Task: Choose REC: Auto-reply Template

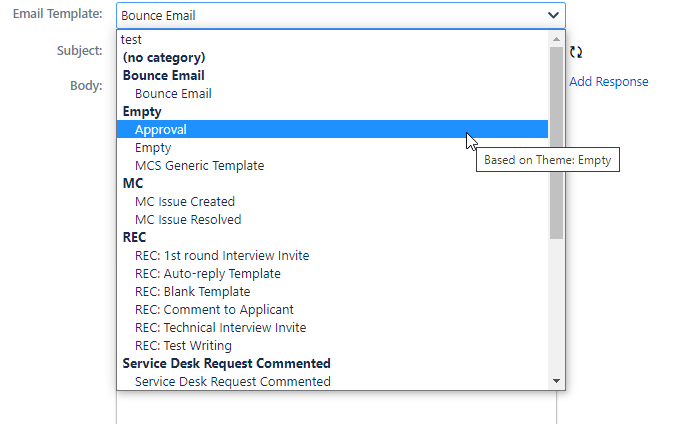Action: 332,274
